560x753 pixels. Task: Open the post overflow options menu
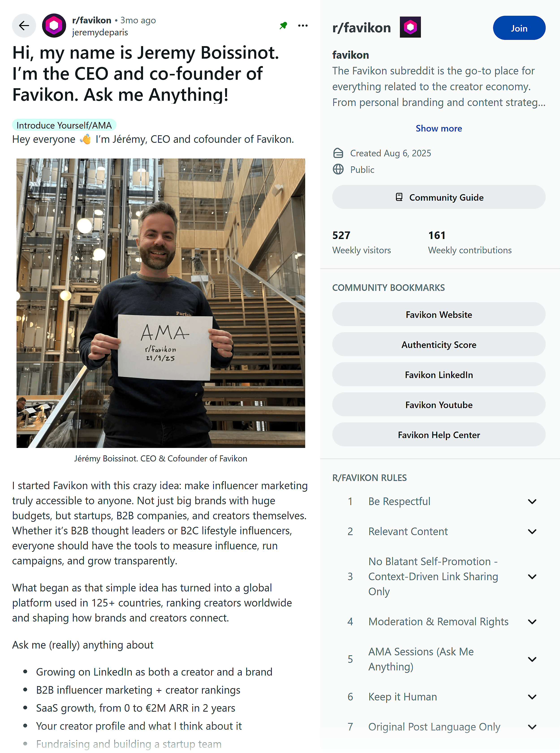coord(303,25)
